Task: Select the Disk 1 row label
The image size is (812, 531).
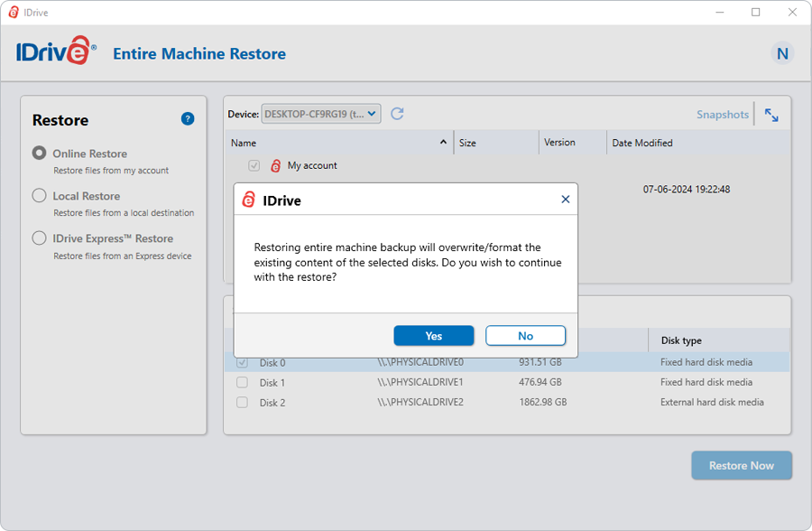Action: tap(272, 383)
